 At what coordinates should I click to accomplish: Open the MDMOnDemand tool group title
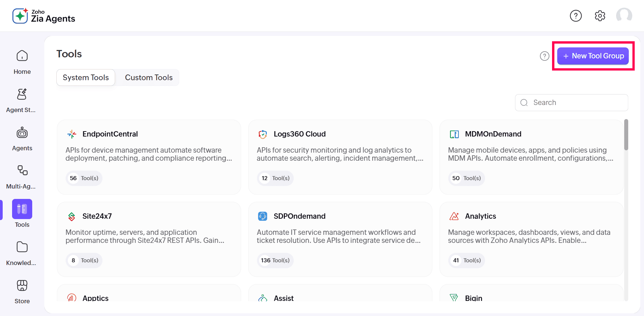click(x=493, y=134)
